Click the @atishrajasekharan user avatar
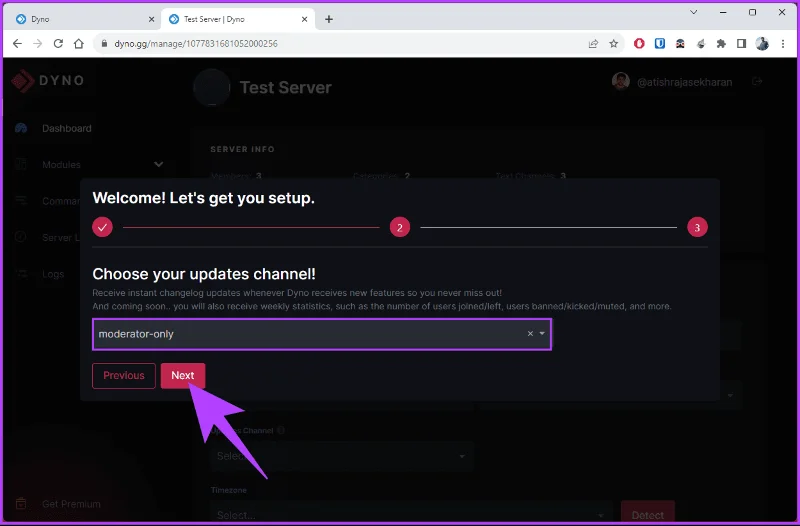Image resolution: width=800 pixels, height=526 pixels. (620, 82)
